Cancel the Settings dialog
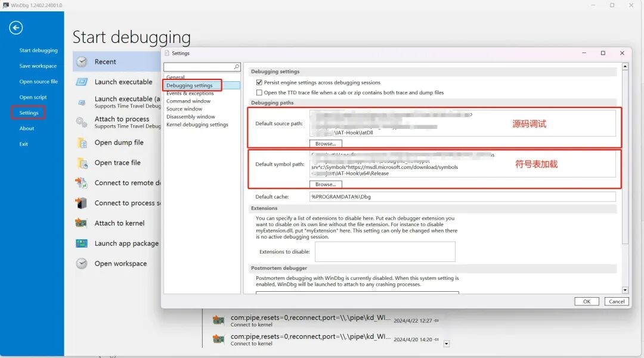This screenshot has width=644, height=358. click(x=617, y=302)
